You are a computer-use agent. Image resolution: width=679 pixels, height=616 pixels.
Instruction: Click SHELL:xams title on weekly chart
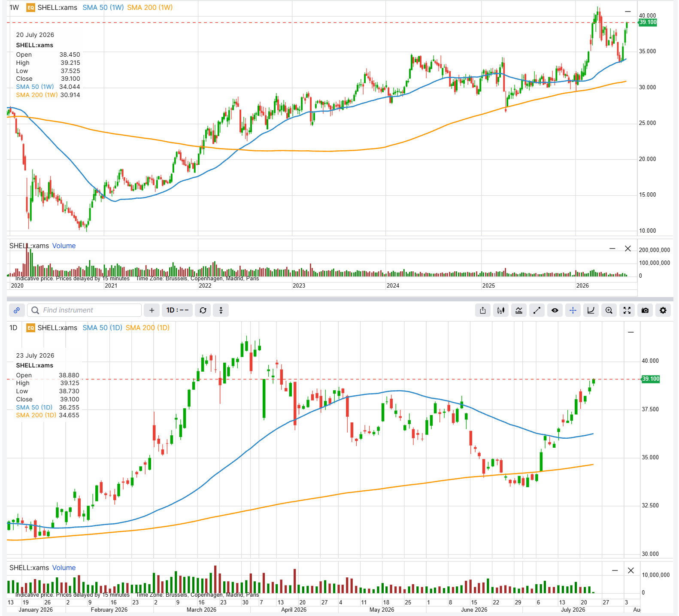pos(58,7)
